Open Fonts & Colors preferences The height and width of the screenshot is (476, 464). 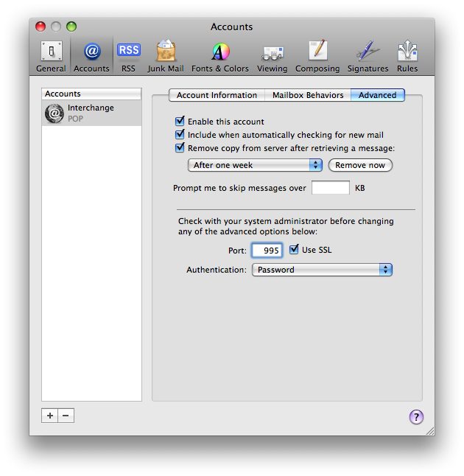click(220, 56)
